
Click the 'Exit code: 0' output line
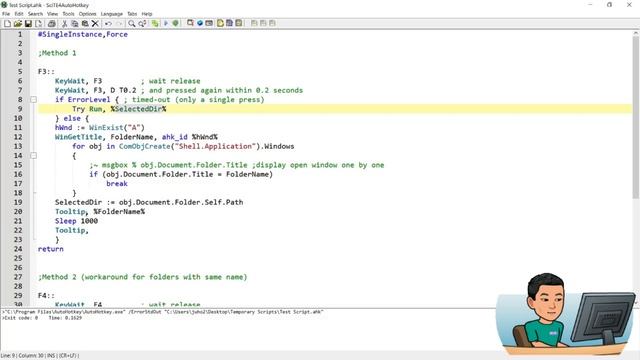click(x=20, y=318)
